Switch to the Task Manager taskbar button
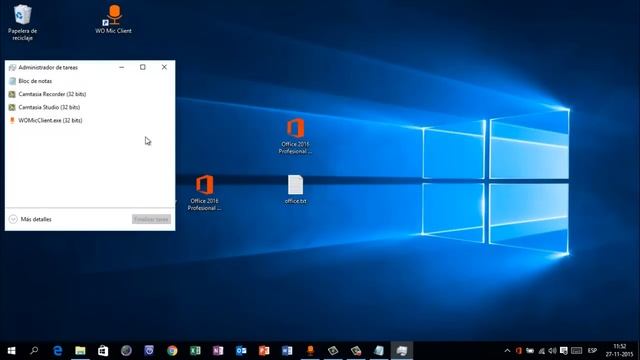Image resolution: width=640 pixels, height=360 pixels. click(x=402, y=351)
